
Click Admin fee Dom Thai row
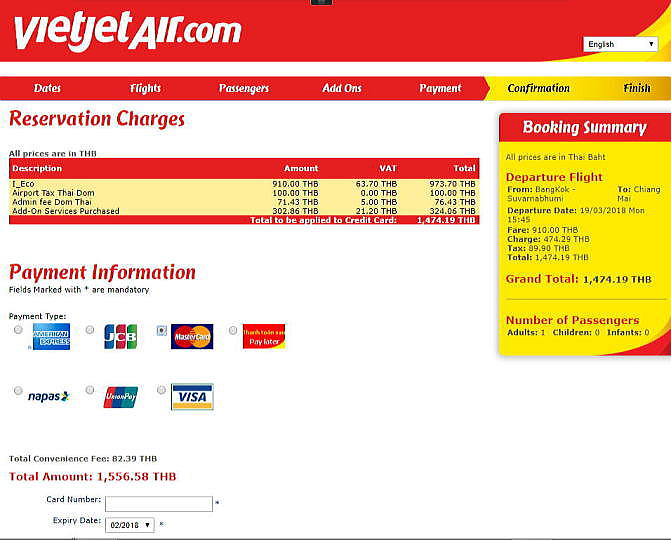pos(244,202)
